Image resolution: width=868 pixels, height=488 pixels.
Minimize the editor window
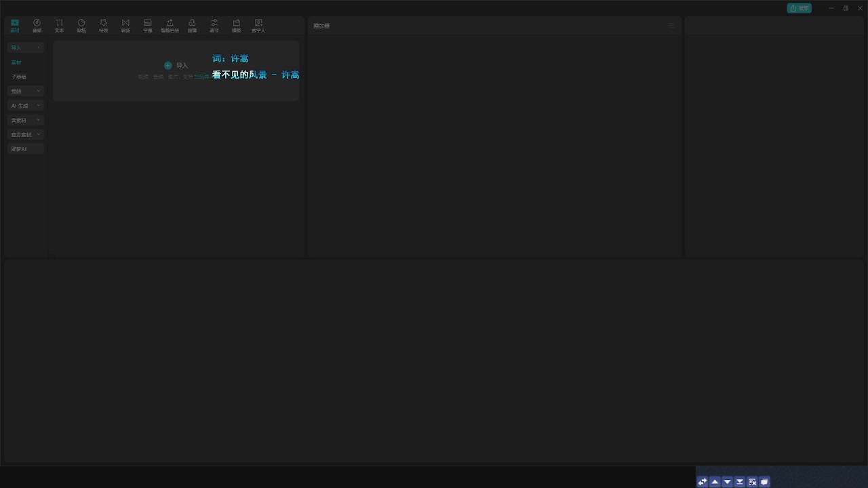(x=831, y=8)
